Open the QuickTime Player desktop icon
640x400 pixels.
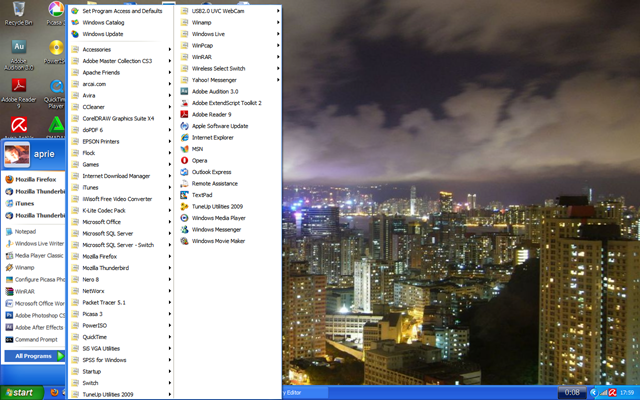[x=56, y=94]
